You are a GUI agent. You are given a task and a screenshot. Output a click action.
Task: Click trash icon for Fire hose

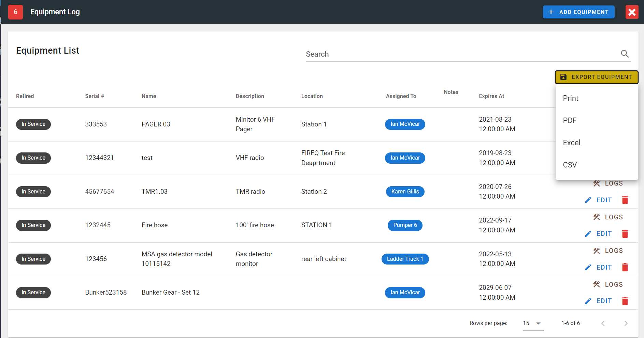pos(625,234)
